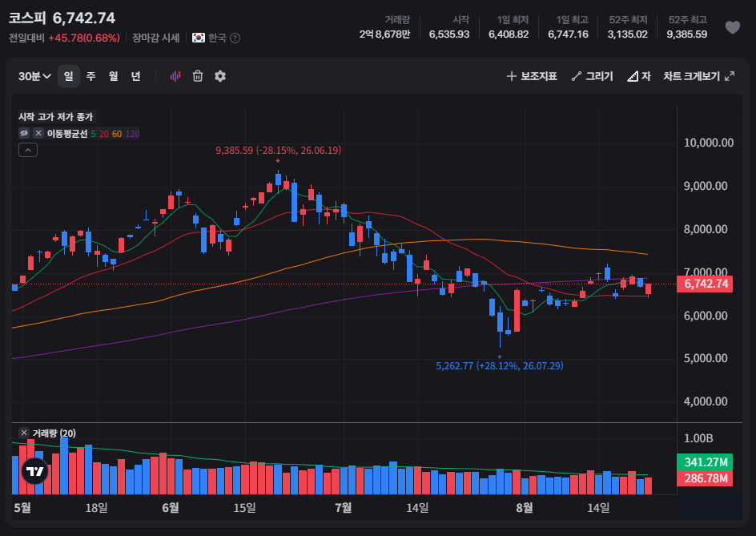Click the 1일 최고 6,747.16 stat

coord(568,27)
